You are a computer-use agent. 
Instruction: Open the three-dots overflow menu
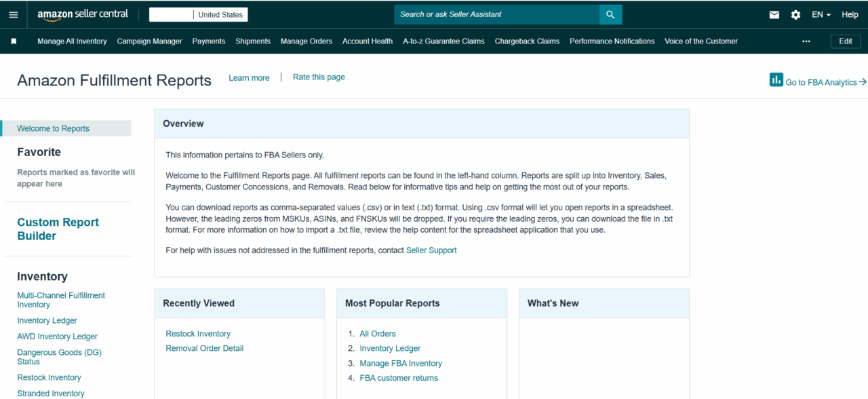click(x=806, y=41)
